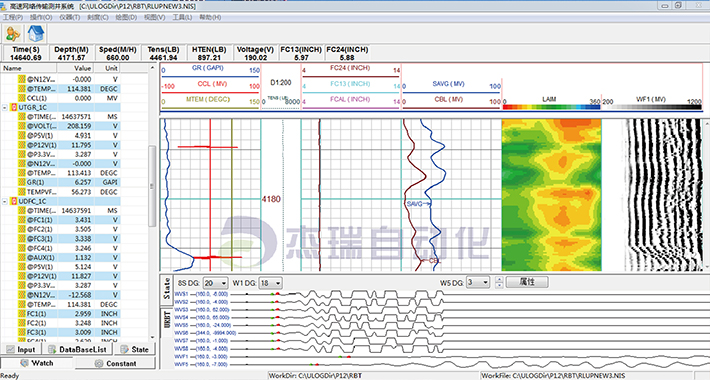Open the 仪器(T) instrument menu
This screenshot has height=380, width=710.
[x=69, y=17]
